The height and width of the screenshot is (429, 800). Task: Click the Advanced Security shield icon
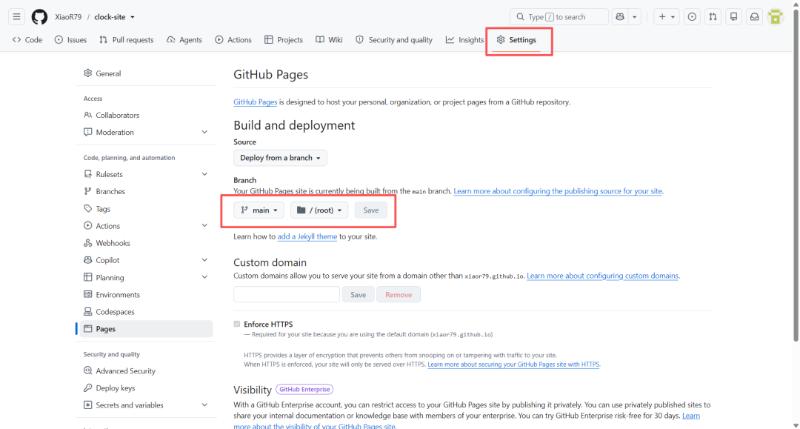[x=88, y=371]
